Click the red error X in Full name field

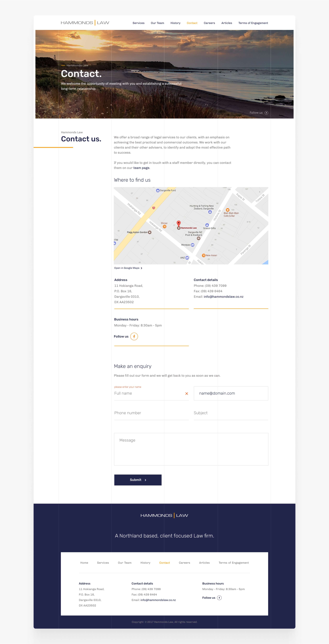click(187, 394)
